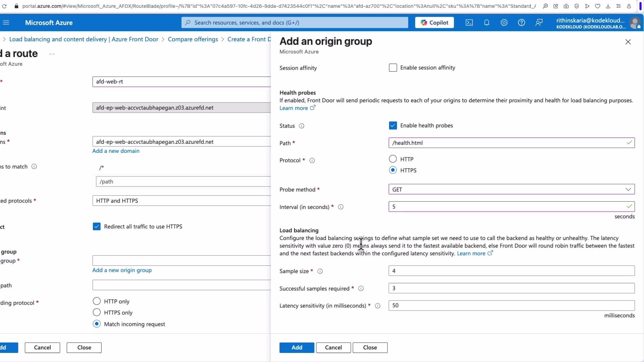
Task: Open Cloud Shell from the top bar
Action: [x=469, y=22]
